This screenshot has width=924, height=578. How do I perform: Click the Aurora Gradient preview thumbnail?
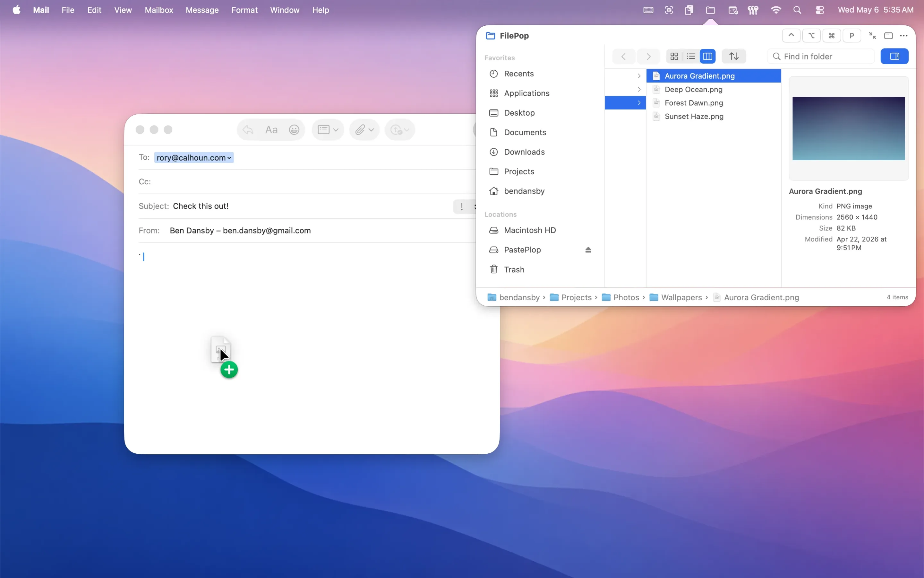point(848,128)
